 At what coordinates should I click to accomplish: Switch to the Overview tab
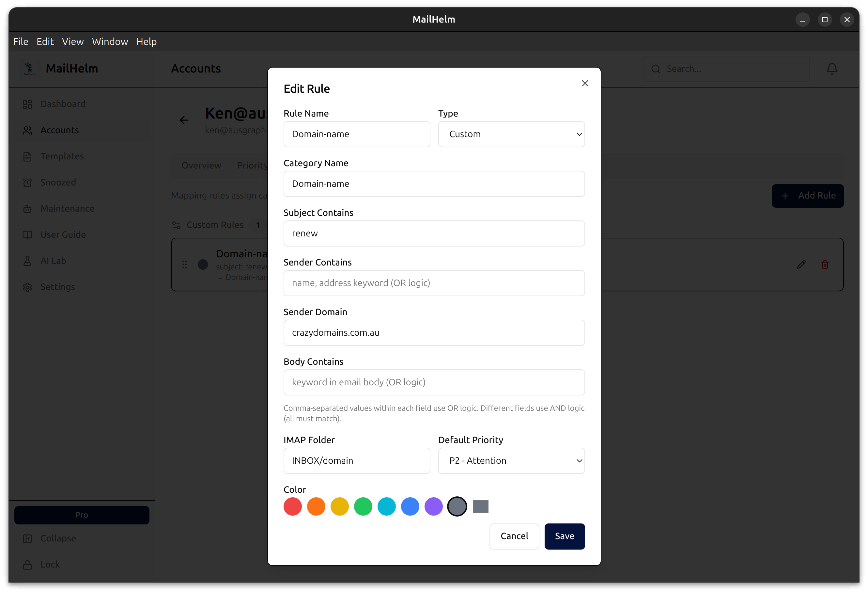[201, 165]
